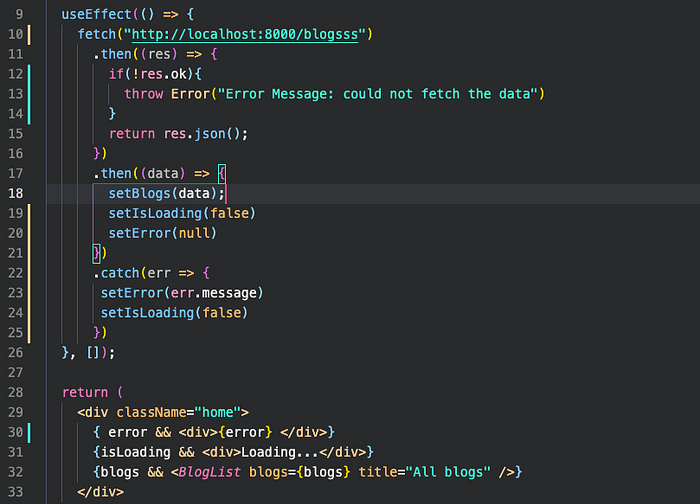Viewport: 700px width, 504px height.
Task: Place cursor on closing </div> on line 33
Action: coord(100,492)
